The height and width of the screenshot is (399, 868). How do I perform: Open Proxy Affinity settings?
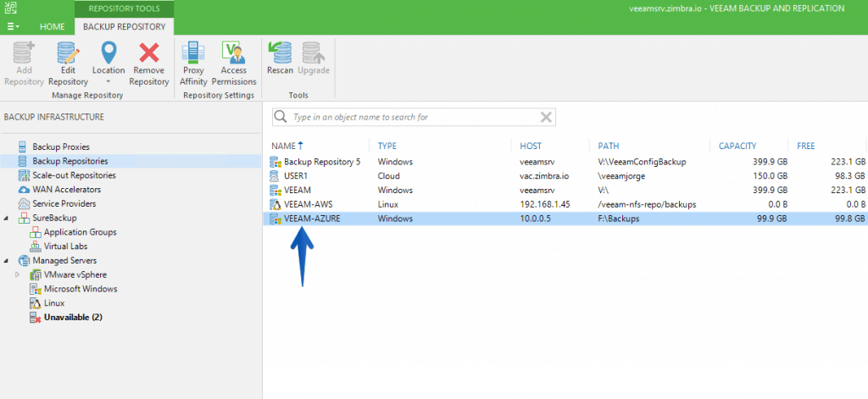tap(193, 64)
